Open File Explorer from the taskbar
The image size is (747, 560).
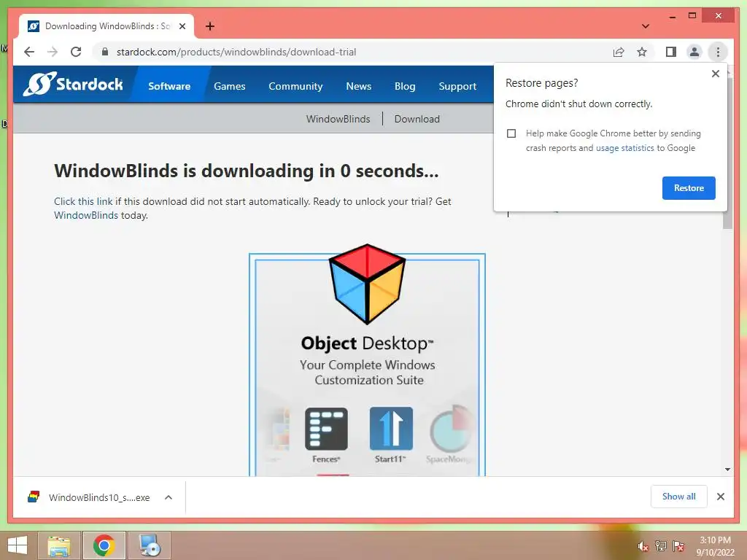pos(59,545)
